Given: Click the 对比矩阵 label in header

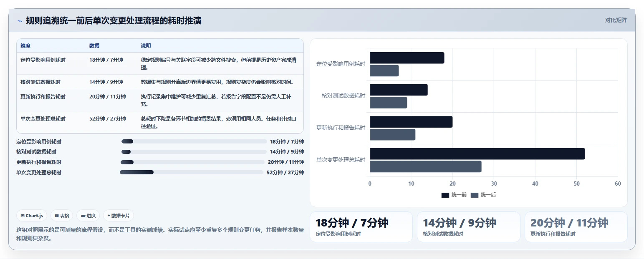Looking at the screenshot, I should click(x=616, y=20).
